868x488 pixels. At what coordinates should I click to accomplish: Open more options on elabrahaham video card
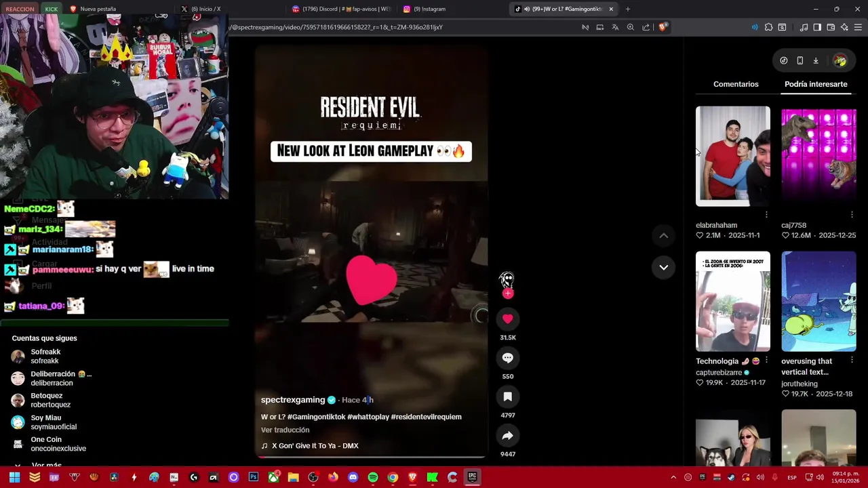766,215
